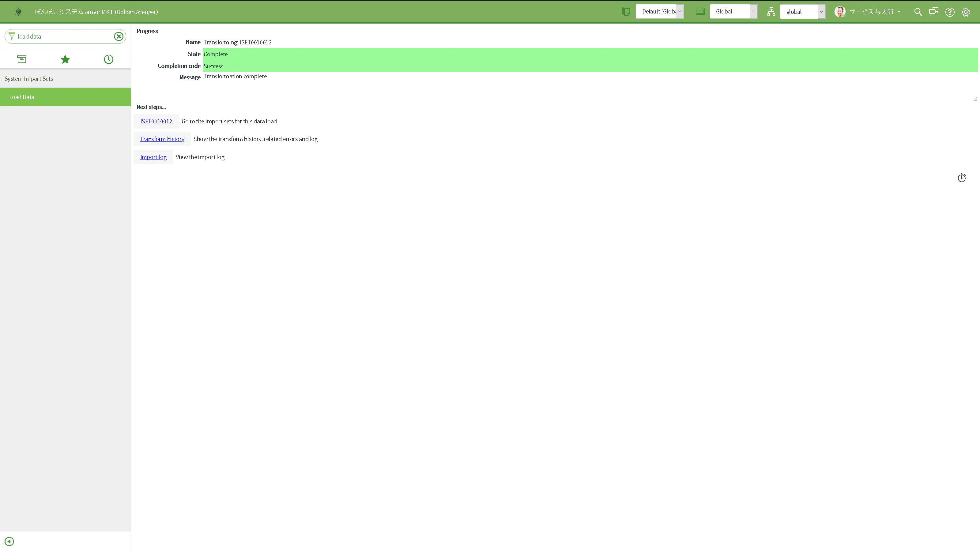This screenshot has height=551, width=980.
Task: Click the 'Transforming: ISET0010012' name text
Action: pos(237,42)
